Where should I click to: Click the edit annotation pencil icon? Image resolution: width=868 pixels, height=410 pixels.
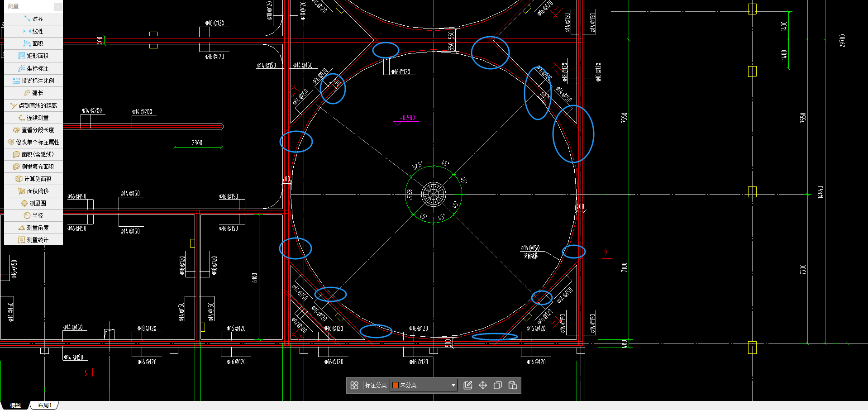pos(468,385)
